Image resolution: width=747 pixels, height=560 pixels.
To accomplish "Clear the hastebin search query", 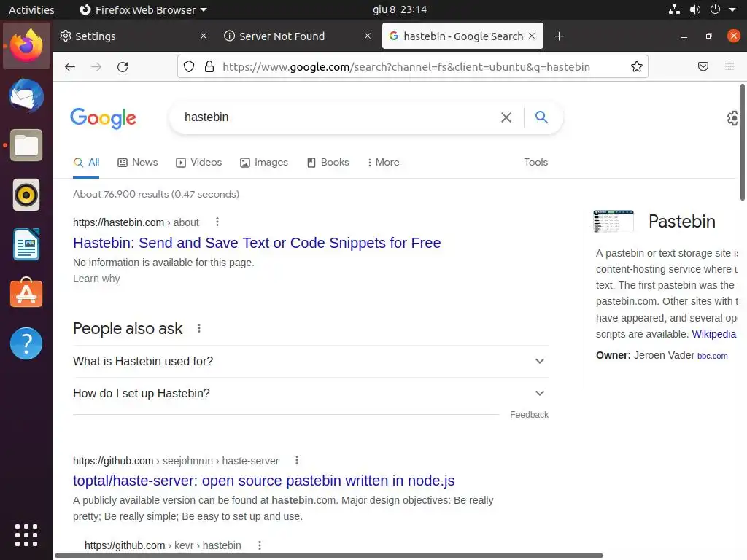I will [506, 117].
